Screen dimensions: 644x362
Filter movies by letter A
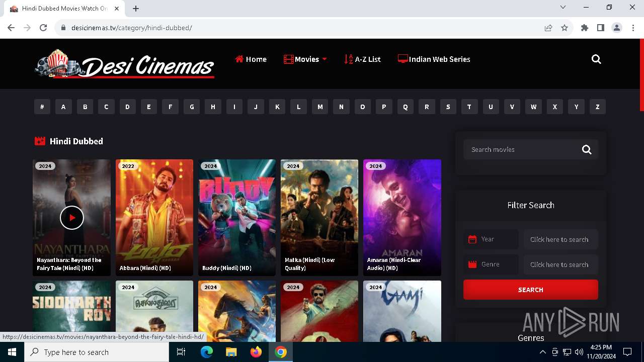click(x=63, y=107)
